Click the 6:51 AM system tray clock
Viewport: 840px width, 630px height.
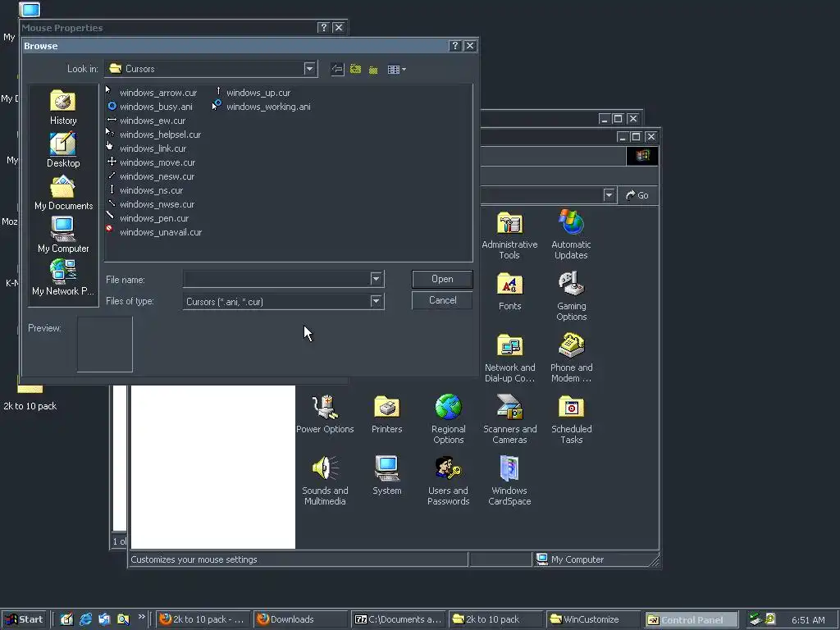click(x=808, y=620)
